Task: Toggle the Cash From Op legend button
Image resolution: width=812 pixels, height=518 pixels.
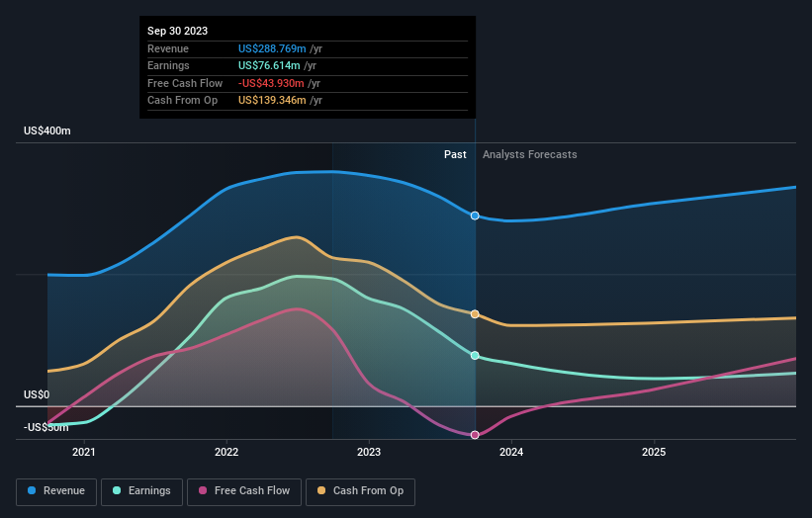Action: coord(360,491)
